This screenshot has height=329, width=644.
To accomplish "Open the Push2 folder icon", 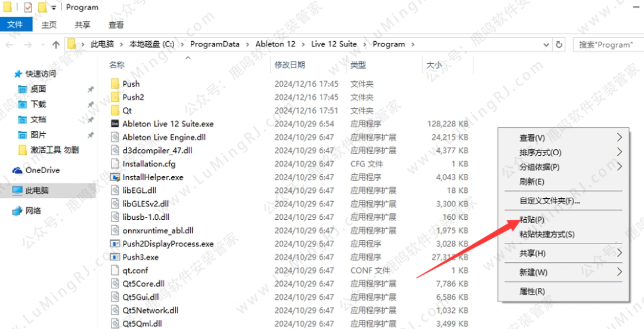I will (x=115, y=97).
